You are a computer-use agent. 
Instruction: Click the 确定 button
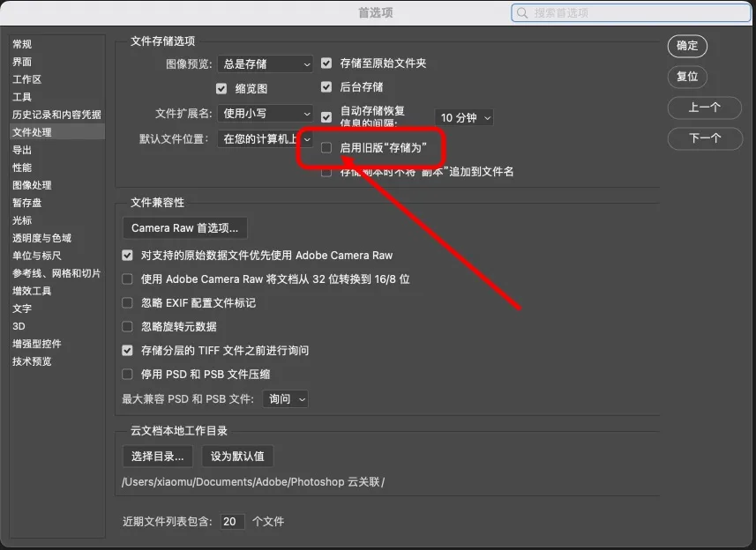(687, 46)
